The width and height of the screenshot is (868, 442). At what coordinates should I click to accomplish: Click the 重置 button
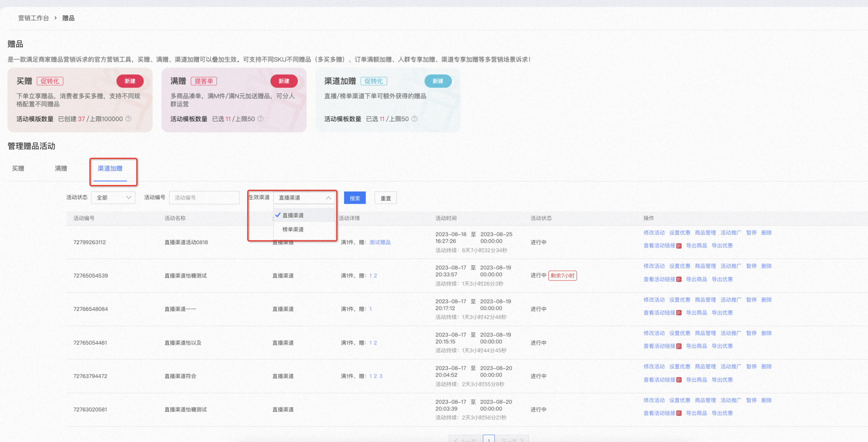pos(386,198)
